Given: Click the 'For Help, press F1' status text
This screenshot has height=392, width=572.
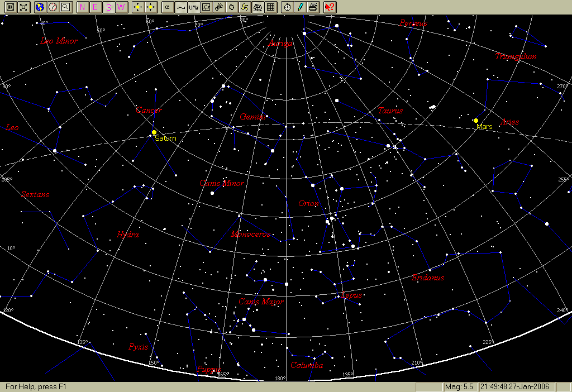Looking at the screenshot, I should [x=36, y=387].
